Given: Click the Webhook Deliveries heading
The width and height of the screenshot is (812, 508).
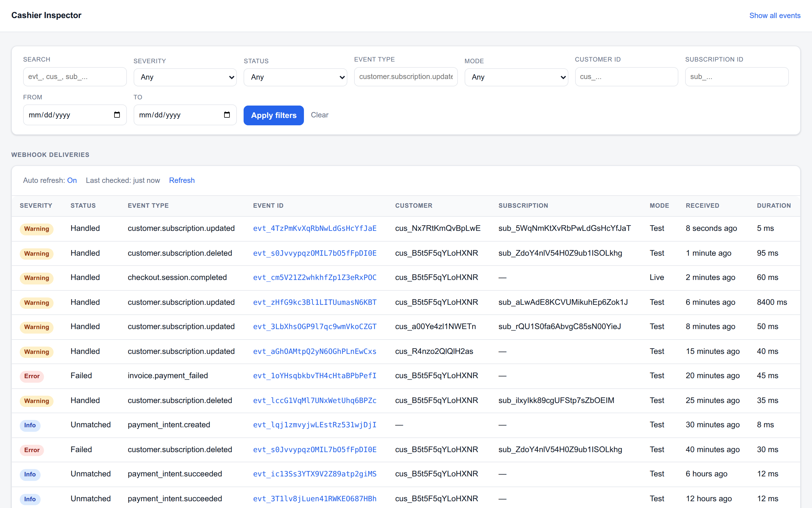Looking at the screenshot, I should point(50,155).
